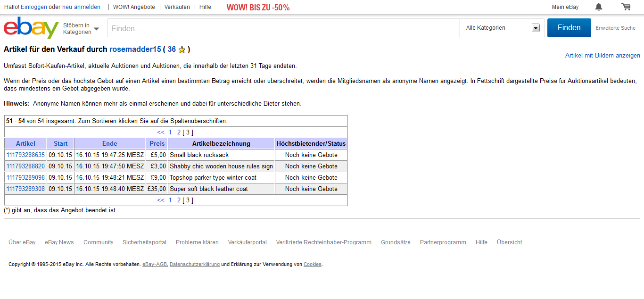
Task: Click the £3,00 price cell
Action: point(157,166)
